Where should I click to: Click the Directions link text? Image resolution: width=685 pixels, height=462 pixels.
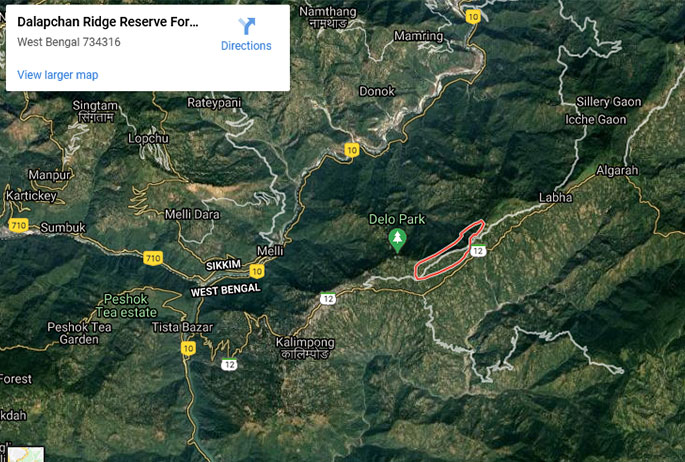[x=246, y=46]
